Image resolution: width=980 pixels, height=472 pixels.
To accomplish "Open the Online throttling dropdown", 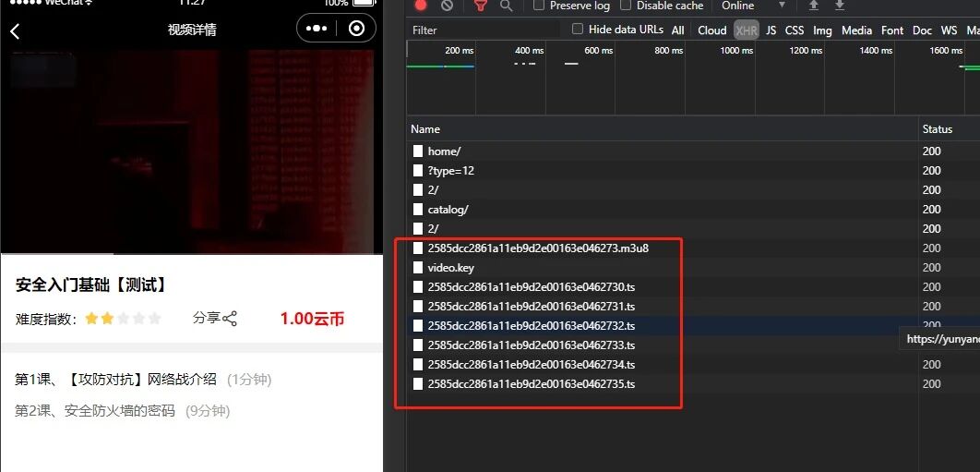I will pyautogui.click(x=753, y=6).
